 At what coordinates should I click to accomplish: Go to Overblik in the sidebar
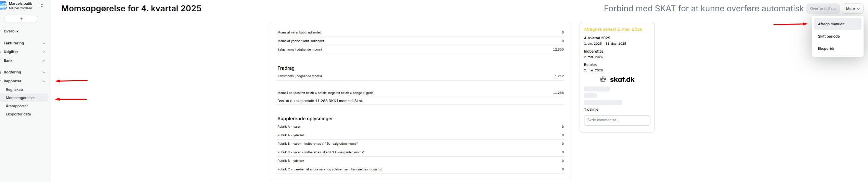pyautogui.click(x=11, y=31)
